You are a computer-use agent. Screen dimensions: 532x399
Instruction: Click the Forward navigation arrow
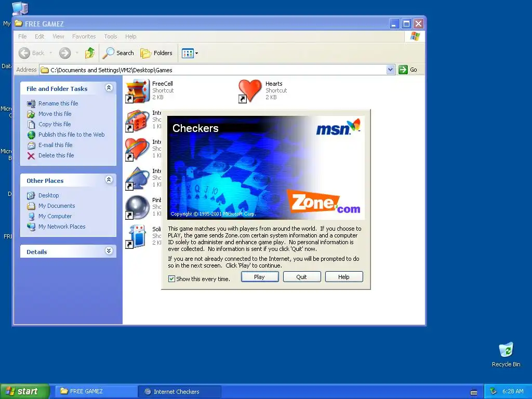coord(65,53)
